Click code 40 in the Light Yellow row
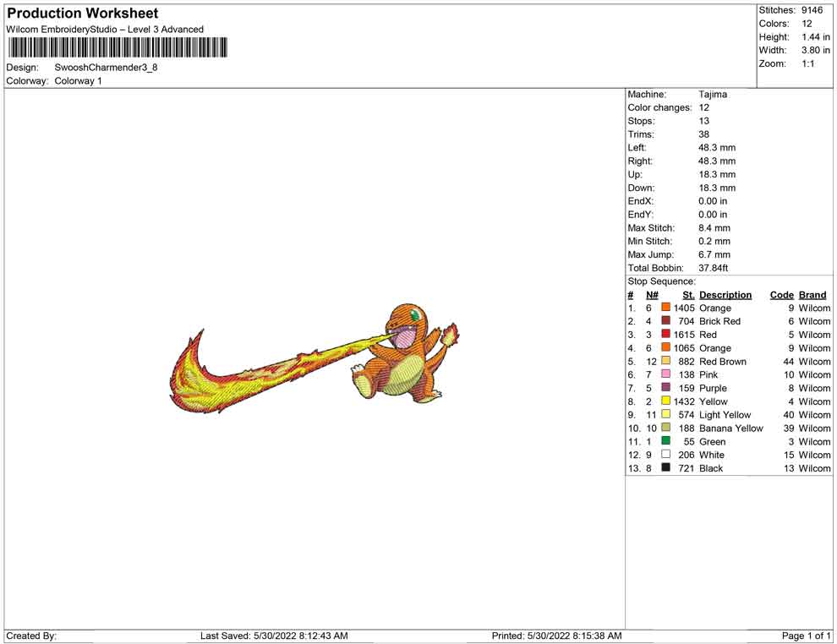 coord(789,414)
